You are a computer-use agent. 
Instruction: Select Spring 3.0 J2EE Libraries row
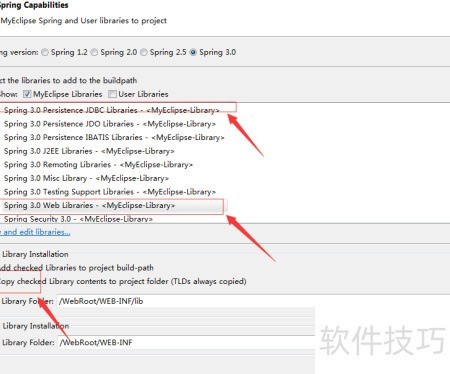[x=89, y=151]
